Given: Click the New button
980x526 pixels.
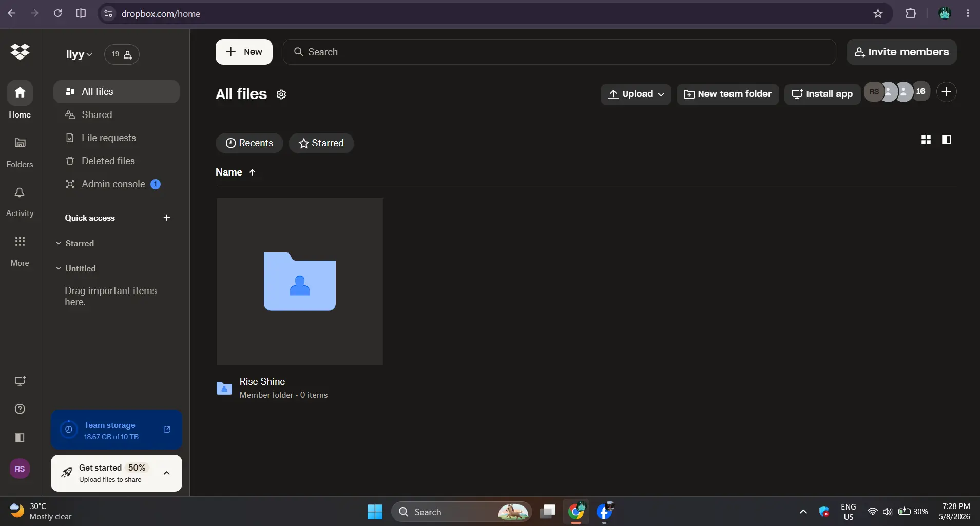Looking at the screenshot, I should 244,52.
